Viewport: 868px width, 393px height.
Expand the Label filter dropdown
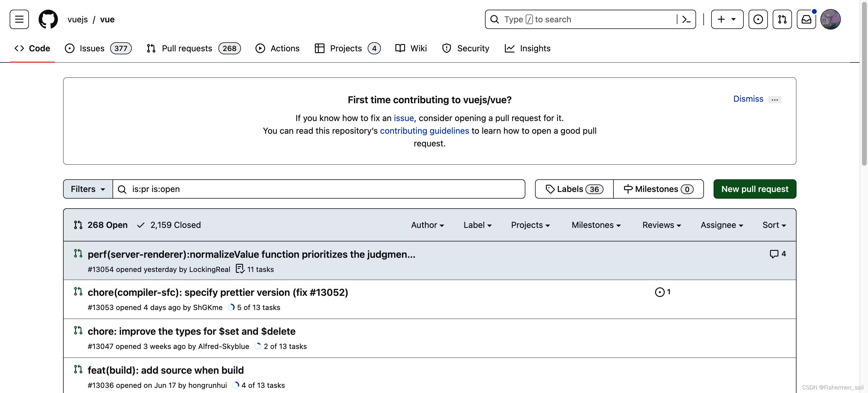click(x=477, y=225)
